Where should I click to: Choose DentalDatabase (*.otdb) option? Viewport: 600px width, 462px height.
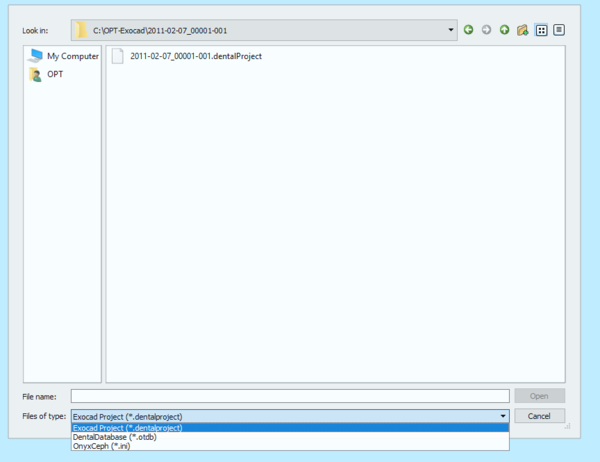coord(290,437)
